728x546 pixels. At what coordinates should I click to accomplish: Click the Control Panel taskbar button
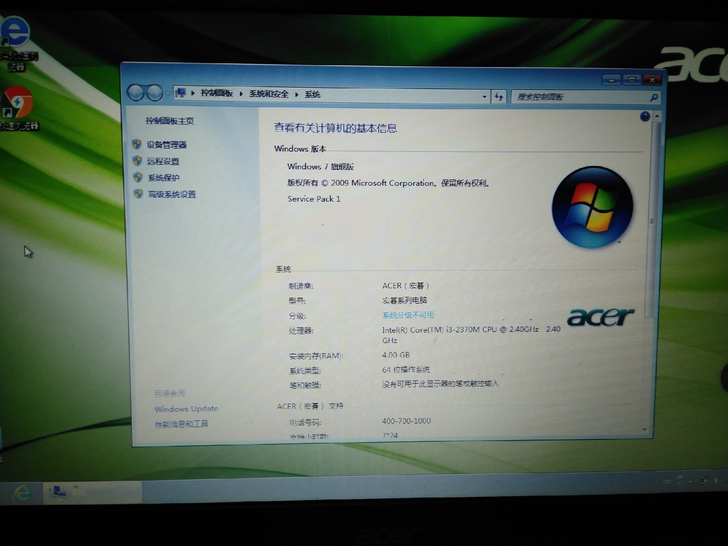tap(92, 492)
